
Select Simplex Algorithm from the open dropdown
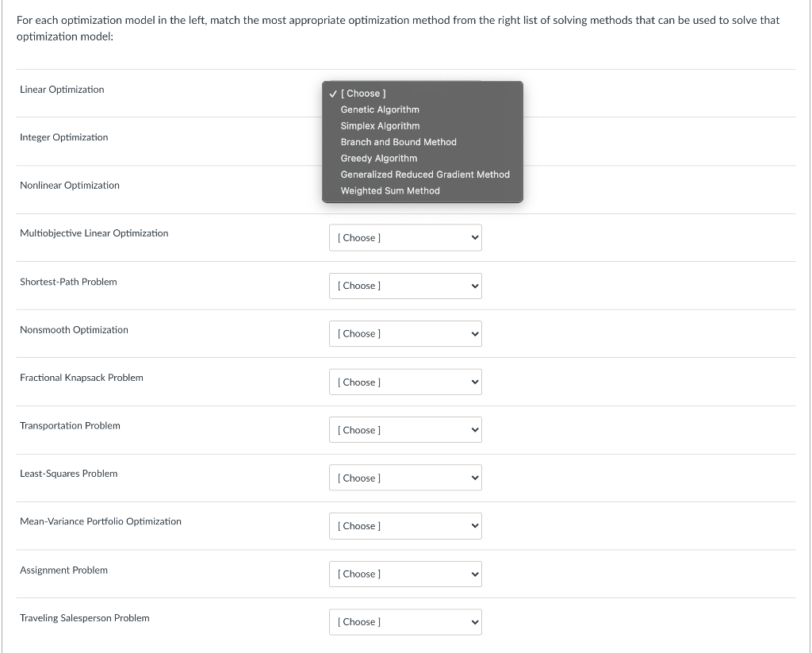tap(380, 125)
